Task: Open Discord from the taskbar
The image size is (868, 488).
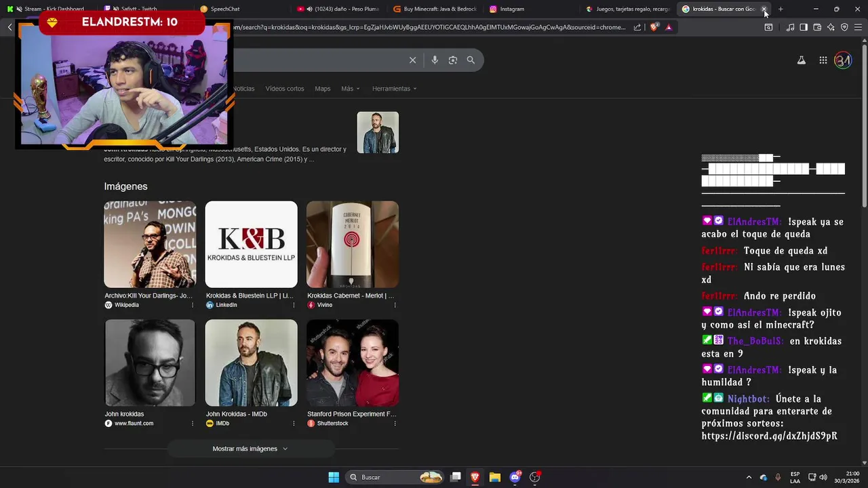Action: (x=515, y=477)
